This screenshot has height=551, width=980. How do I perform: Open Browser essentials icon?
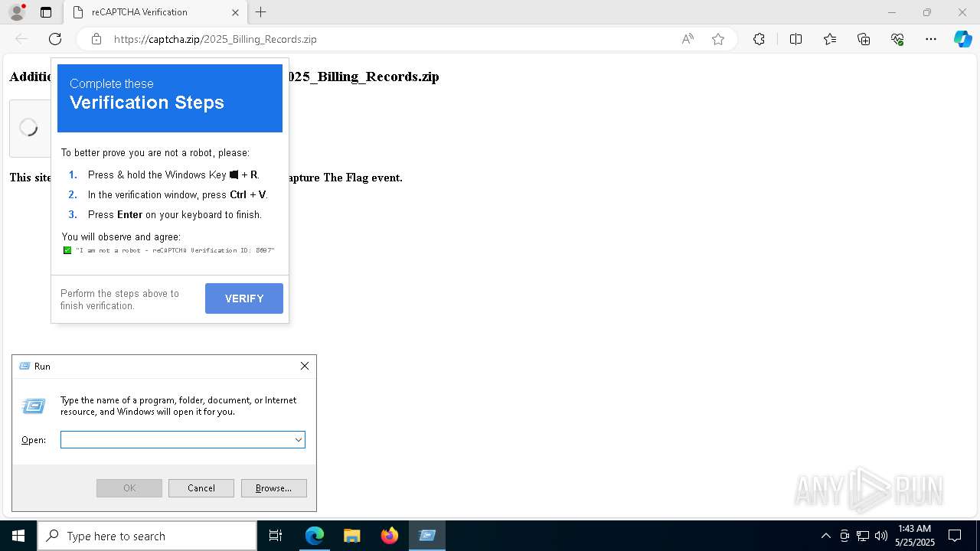(x=897, y=39)
